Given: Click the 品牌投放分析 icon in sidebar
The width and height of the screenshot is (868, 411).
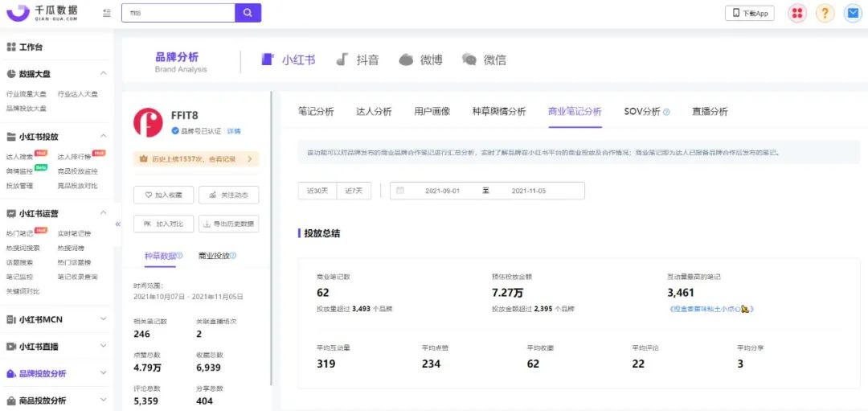Looking at the screenshot, I should tap(11, 374).
